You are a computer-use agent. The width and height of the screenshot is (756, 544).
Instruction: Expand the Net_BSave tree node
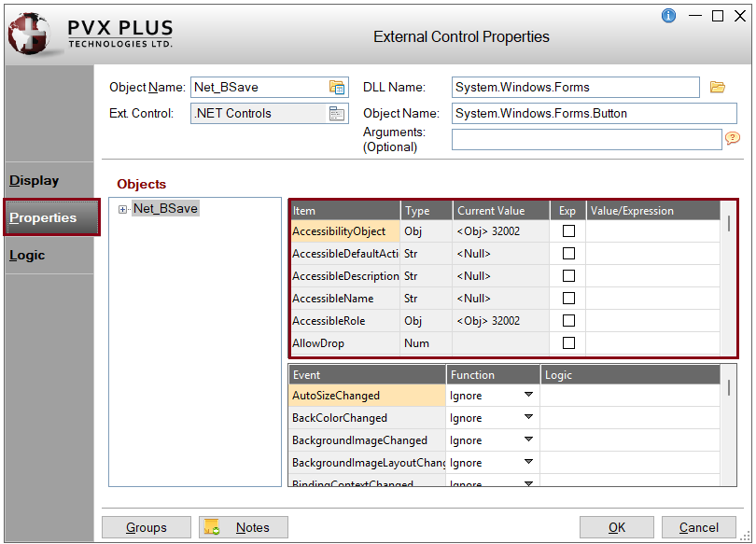coord(122,209)
